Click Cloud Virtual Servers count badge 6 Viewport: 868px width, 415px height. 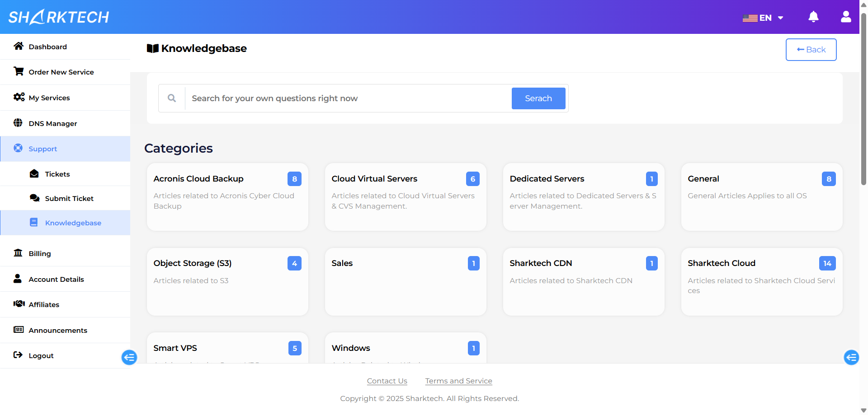coord(473,179)
